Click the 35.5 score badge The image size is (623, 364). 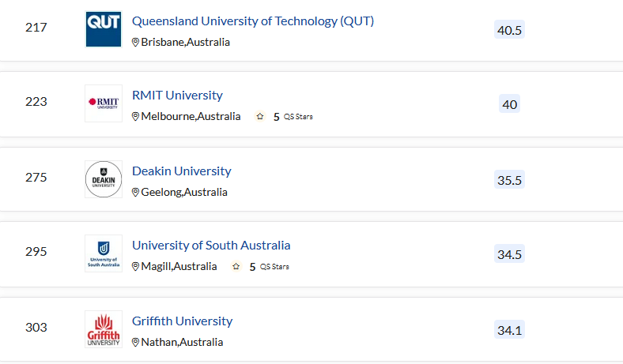(509, 180)
